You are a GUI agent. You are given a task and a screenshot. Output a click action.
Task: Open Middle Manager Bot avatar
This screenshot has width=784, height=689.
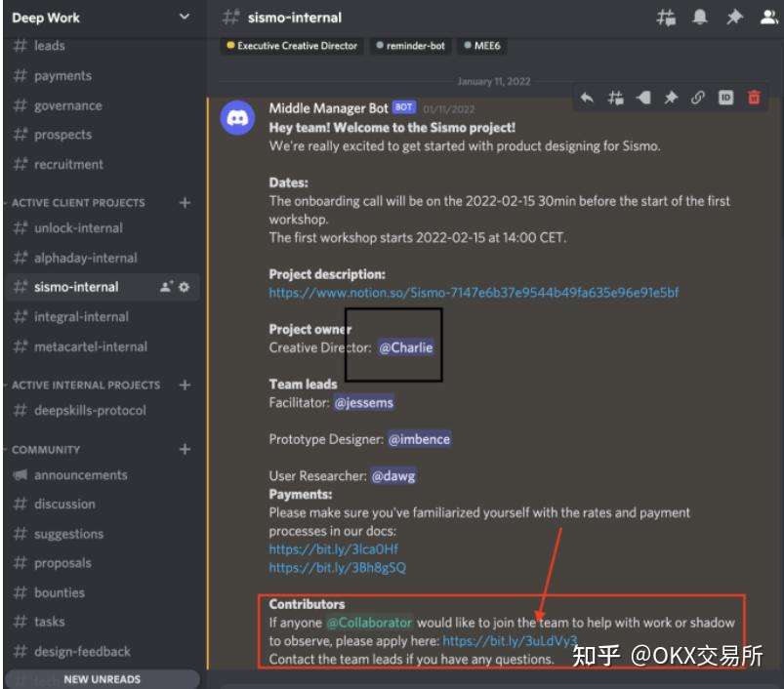coord(237,118)
